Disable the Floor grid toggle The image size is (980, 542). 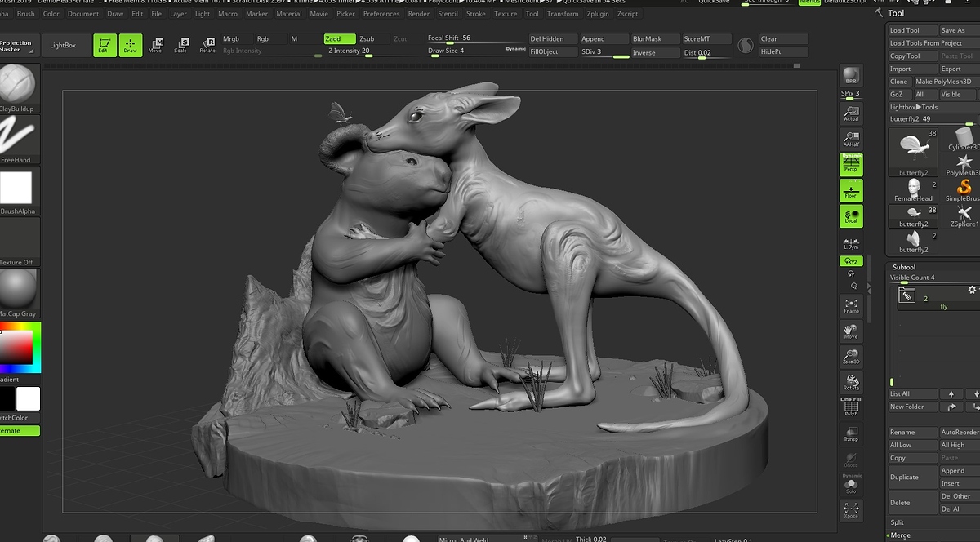coord(851,191)
